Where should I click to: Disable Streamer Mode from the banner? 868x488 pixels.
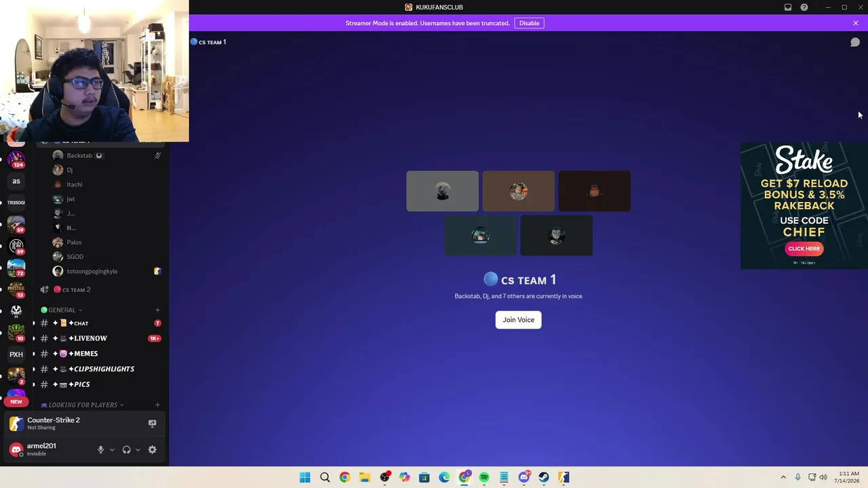click(529, 23)
